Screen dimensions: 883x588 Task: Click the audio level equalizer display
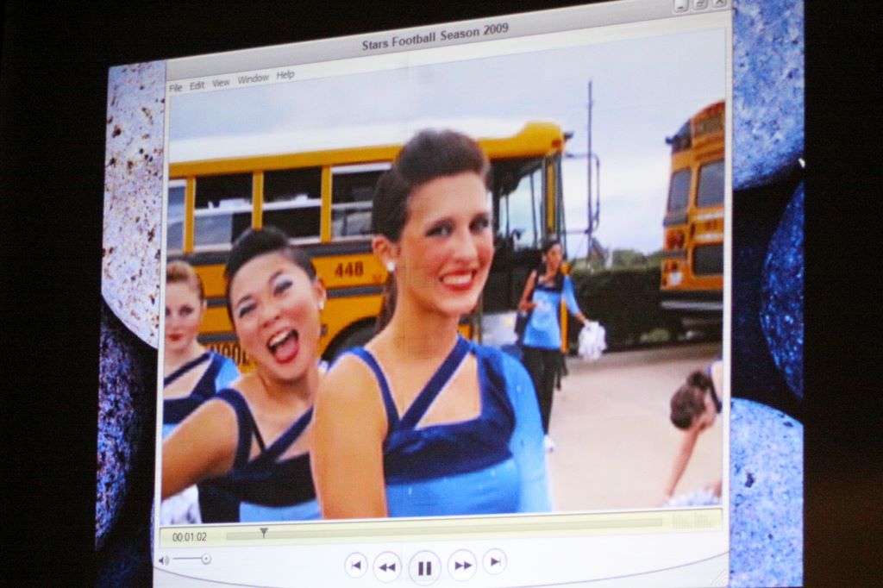695,519
